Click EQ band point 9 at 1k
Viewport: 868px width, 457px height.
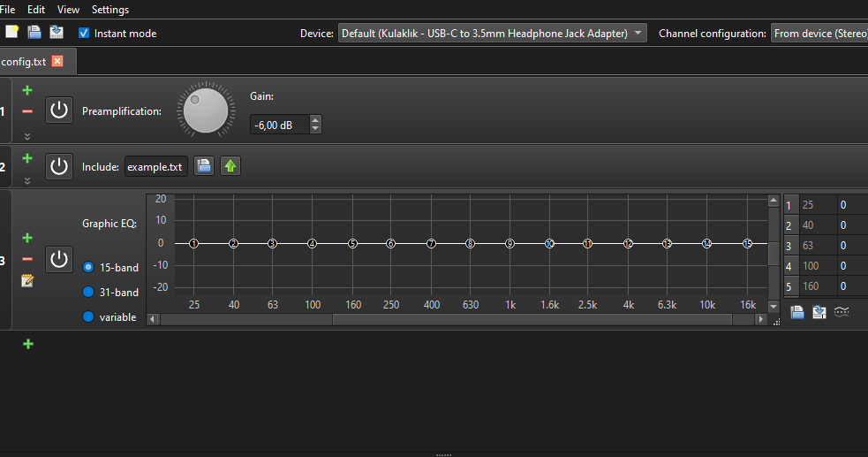pyautogui.click(x=509, y=244)
